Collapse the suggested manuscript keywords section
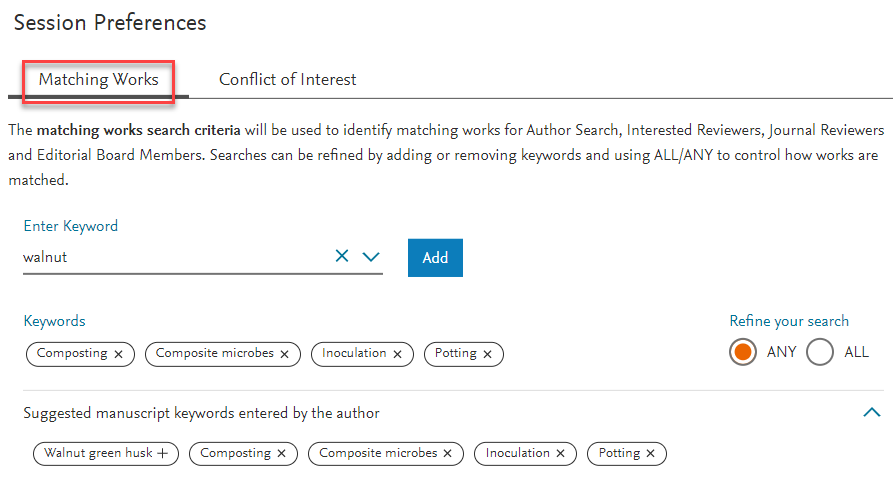 871,412
